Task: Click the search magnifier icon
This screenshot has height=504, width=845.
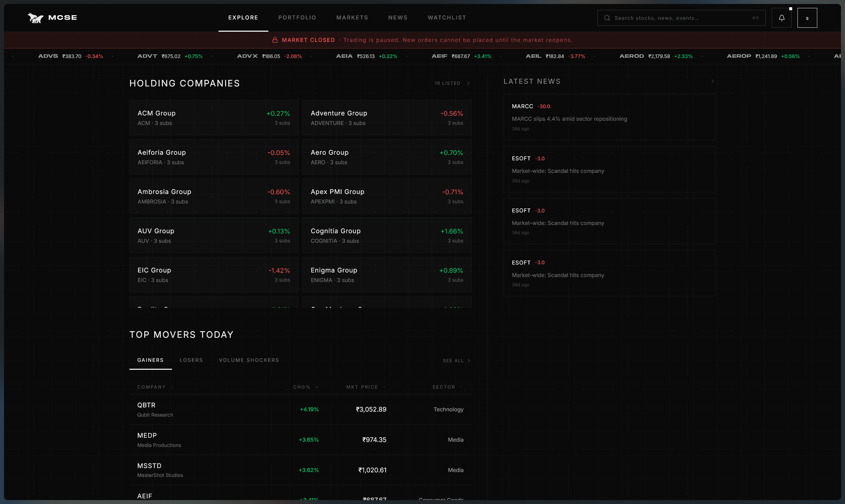Action: (x=607, y=18)
